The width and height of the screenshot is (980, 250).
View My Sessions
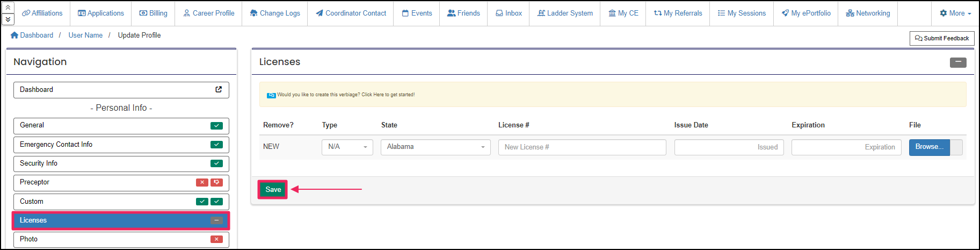[742, 13]
